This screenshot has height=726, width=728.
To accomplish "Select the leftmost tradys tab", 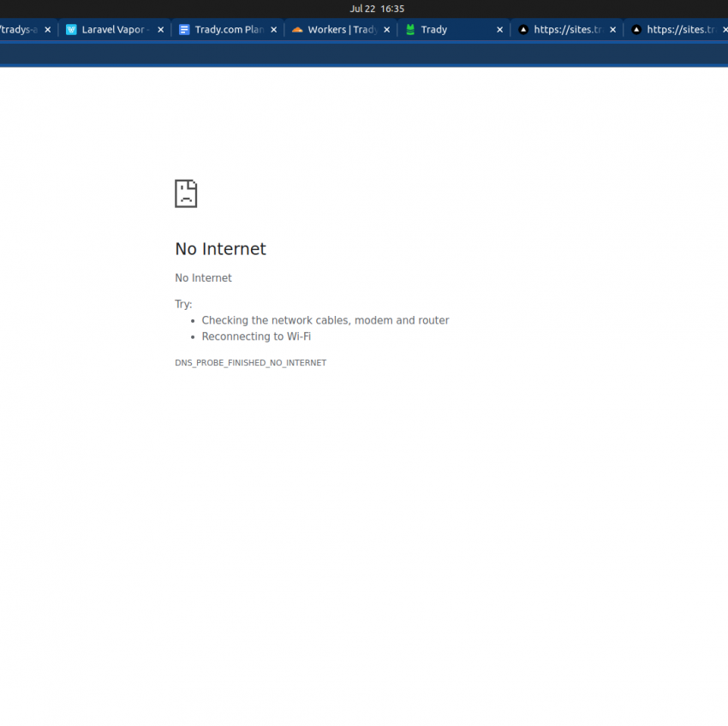I will (x=19, y=30).
